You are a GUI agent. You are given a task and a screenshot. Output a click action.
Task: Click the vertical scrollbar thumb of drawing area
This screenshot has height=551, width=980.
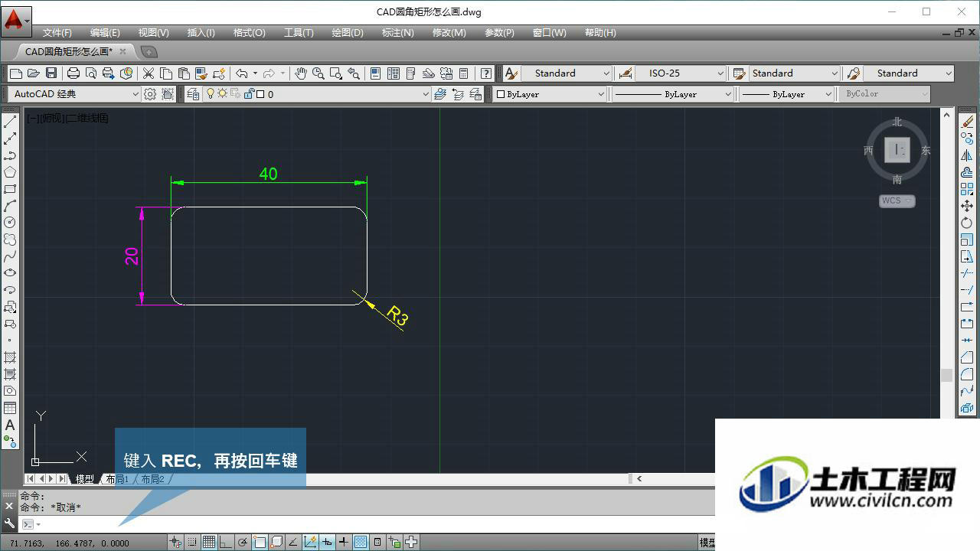click(x=947, y=375)
